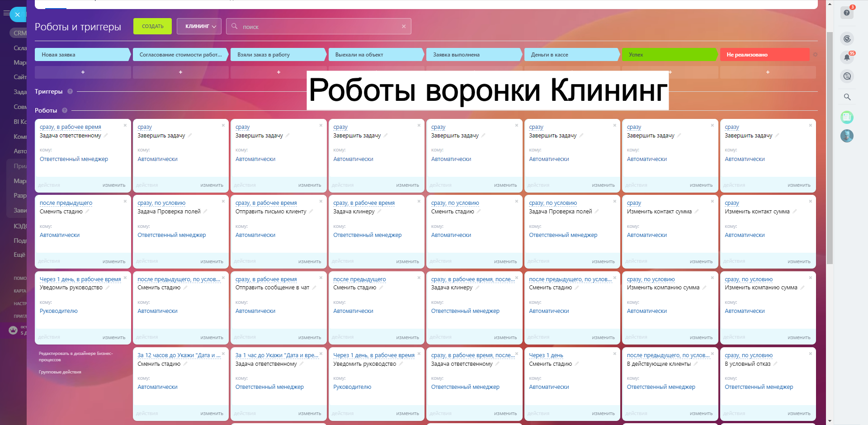Open the chat bubble messenger icon
The height and width of the screenshot is (425, 868).
tap(847, 76)
